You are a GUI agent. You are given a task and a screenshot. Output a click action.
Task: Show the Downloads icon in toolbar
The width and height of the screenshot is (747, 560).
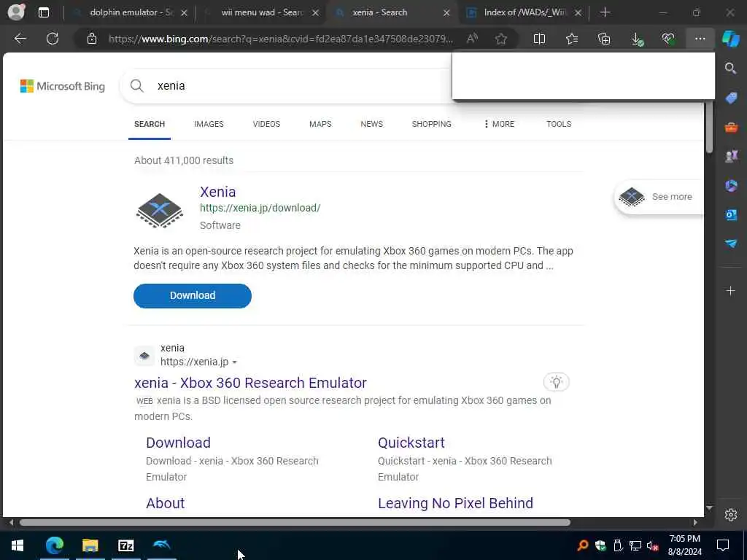(x=637, y=39)
